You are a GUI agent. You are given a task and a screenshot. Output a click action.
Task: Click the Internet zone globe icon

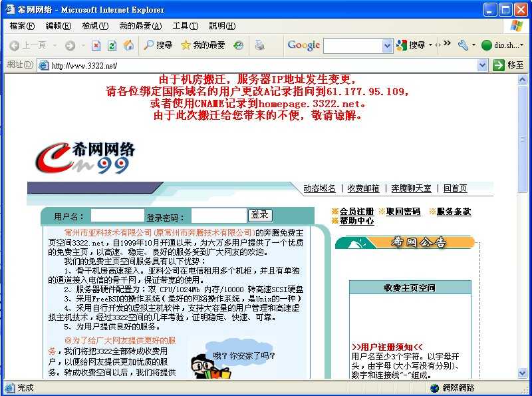coord(434,388)
